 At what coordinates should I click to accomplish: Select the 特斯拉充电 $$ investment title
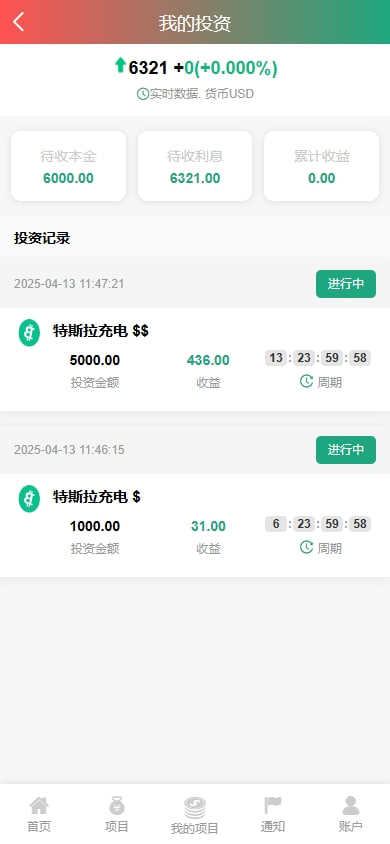(x=101, y=331)
